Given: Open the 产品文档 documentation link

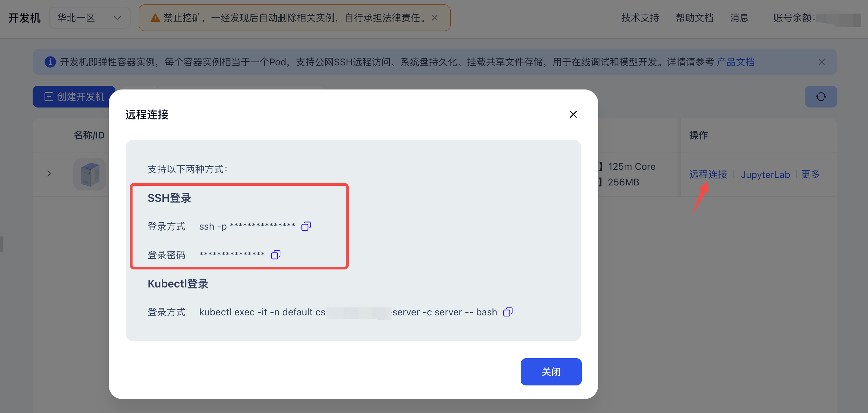Looking at the screenshot, I should click(735, 62).
